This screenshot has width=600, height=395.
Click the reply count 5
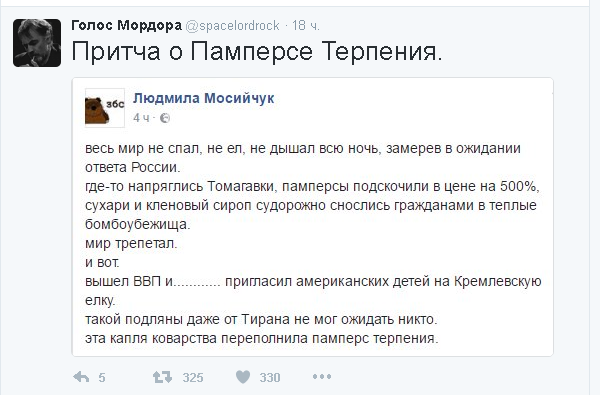point(101,378)
